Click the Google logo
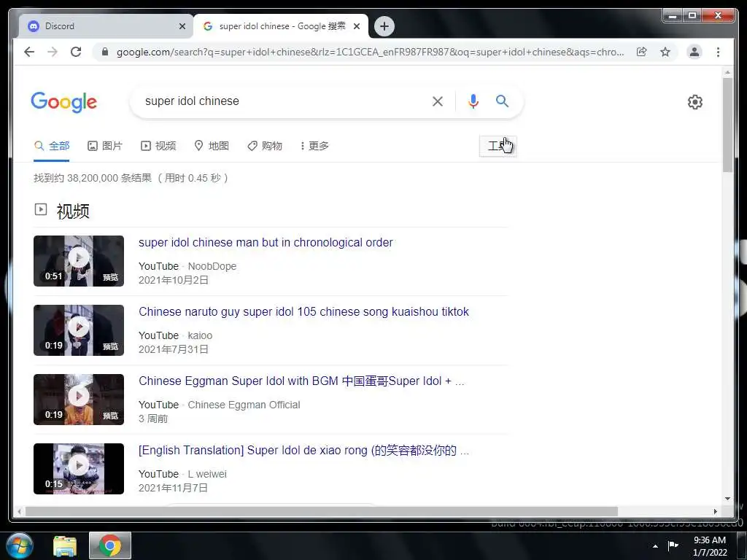The image size is (747, 560). (x=64, y=102)
